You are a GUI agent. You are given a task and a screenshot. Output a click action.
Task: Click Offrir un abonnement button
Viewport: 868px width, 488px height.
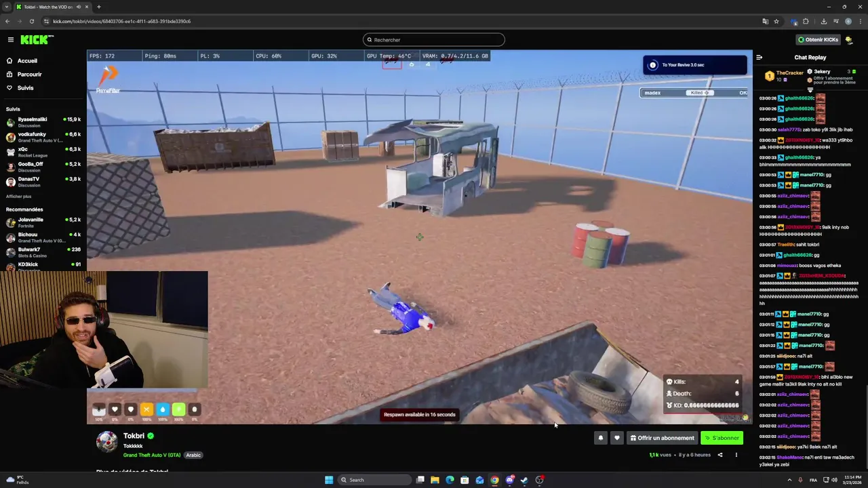(x=662, y=438)
